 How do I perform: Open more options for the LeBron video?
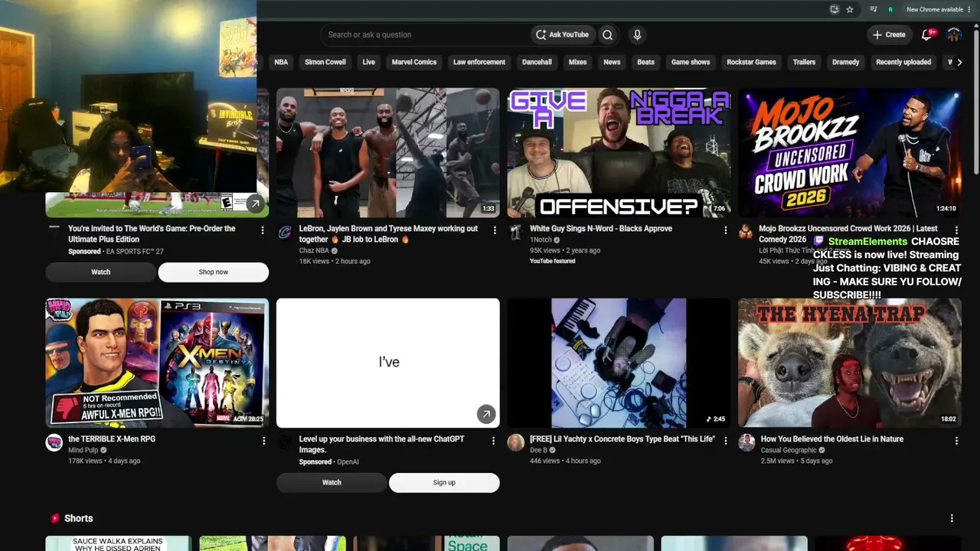click(x=494, y=230)
